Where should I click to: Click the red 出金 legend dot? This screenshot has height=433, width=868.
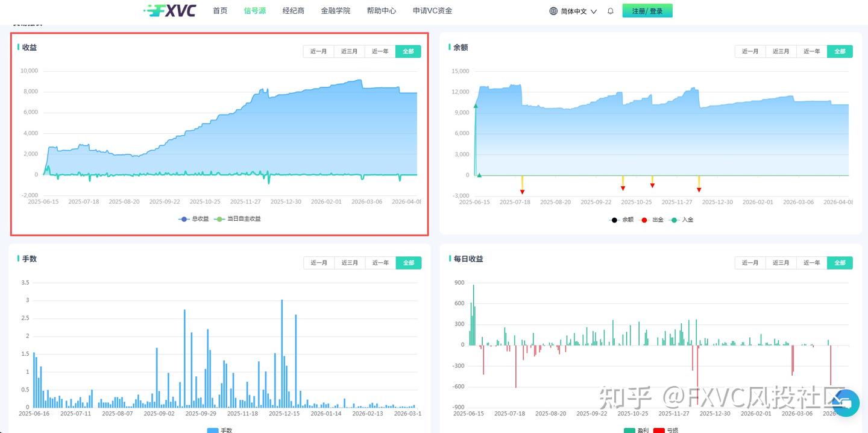coord(644,220)
